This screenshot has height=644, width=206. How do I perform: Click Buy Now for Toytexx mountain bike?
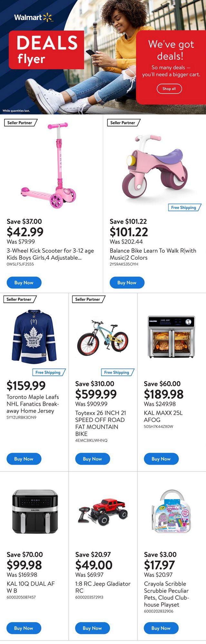pyautogui.click(x=93, y=459)
